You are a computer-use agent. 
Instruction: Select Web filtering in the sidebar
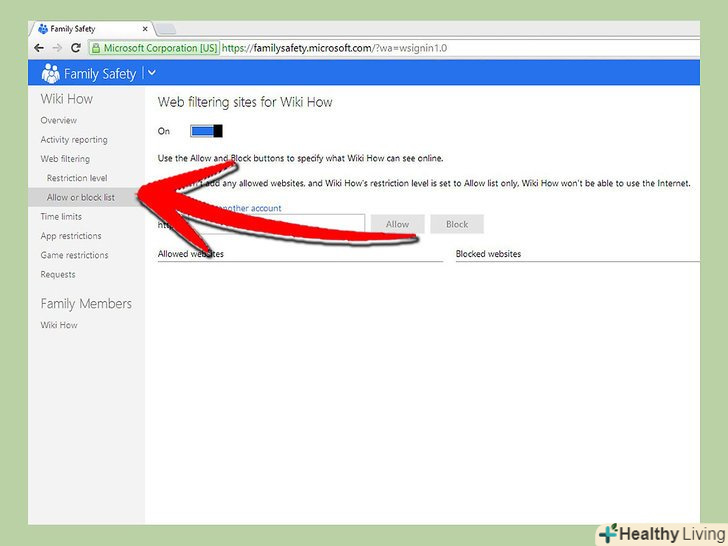[65, 159]
